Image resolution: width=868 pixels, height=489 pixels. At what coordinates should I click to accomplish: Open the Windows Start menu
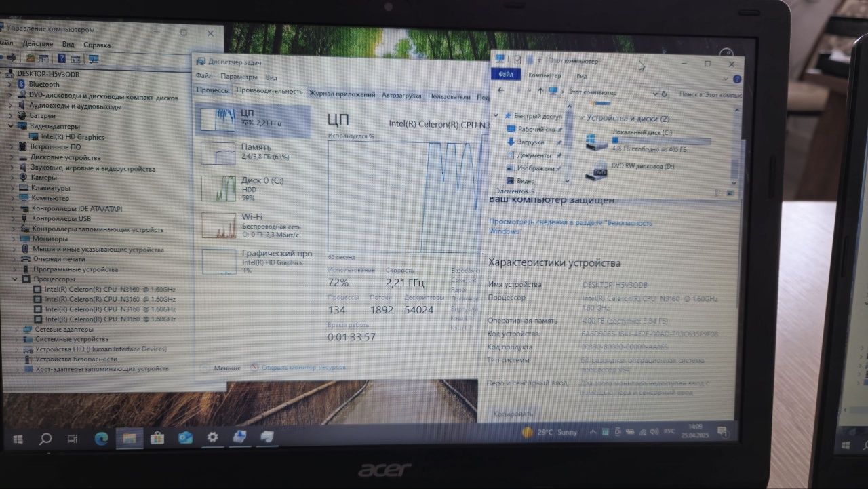click(18, 438)
